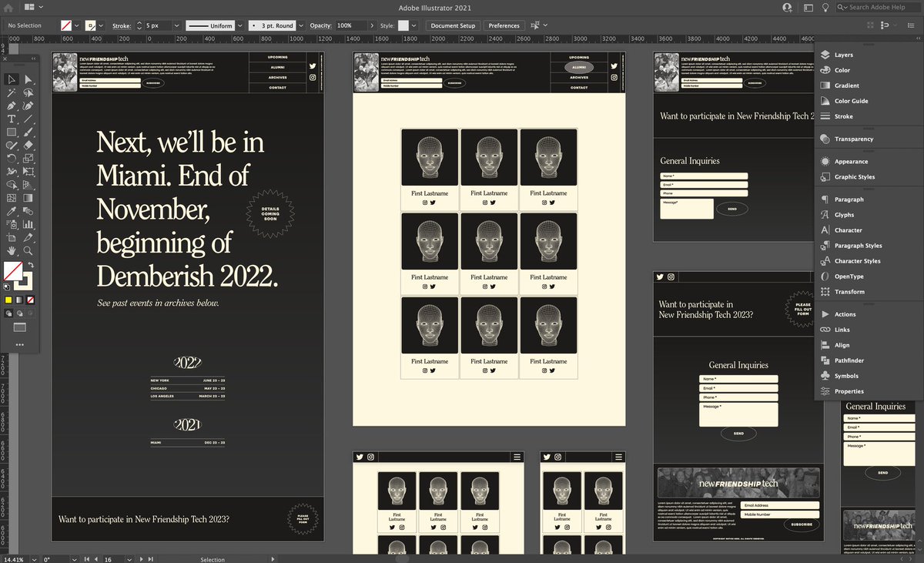924x563 pixels.
Task: Select the Eraser tool
Action: (28, 145)
